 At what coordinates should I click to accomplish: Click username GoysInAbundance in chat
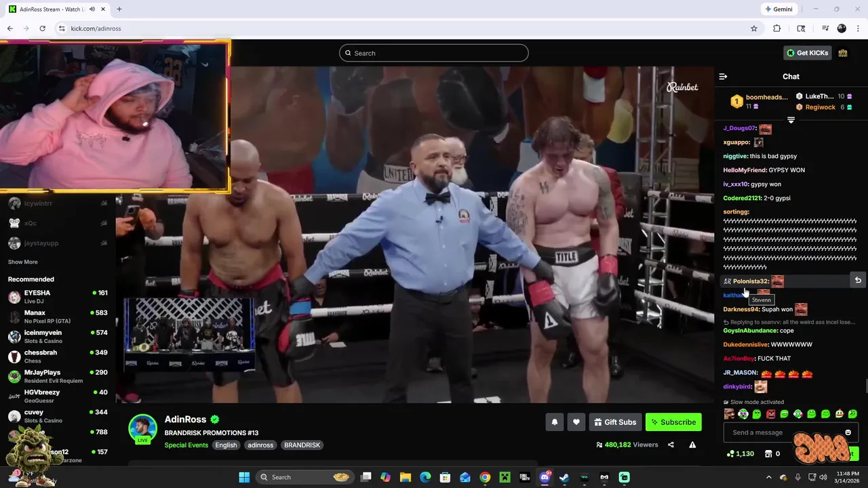click(750, 331)
